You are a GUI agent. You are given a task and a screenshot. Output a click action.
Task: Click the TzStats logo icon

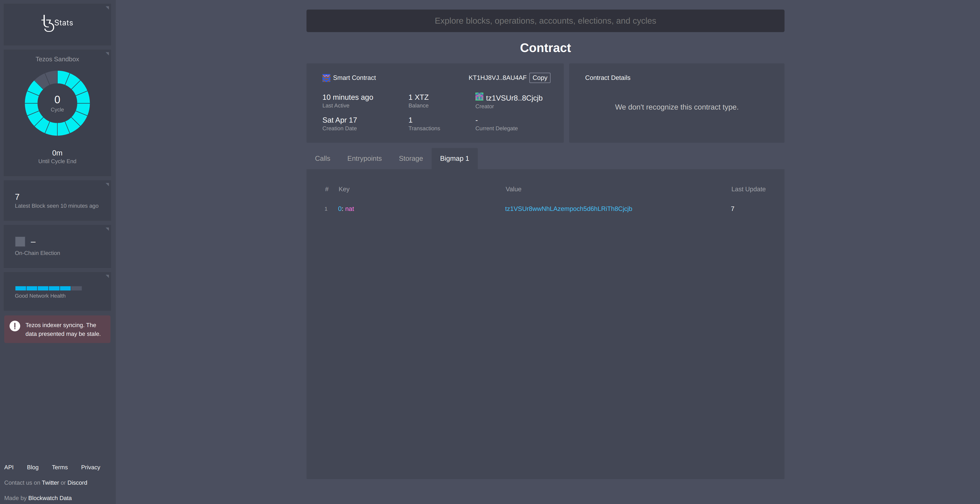[48, 23]
